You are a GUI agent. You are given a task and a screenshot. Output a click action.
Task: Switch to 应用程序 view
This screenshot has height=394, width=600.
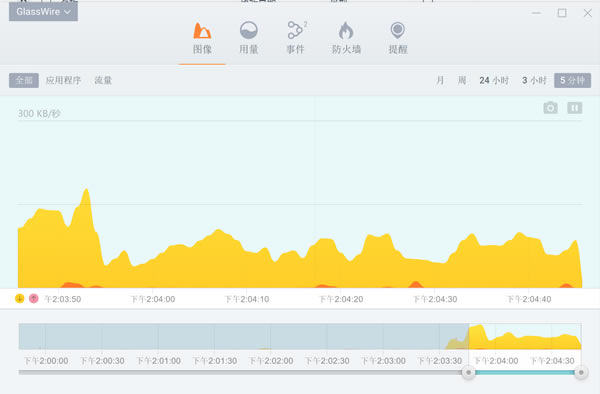tap(63, 80)
